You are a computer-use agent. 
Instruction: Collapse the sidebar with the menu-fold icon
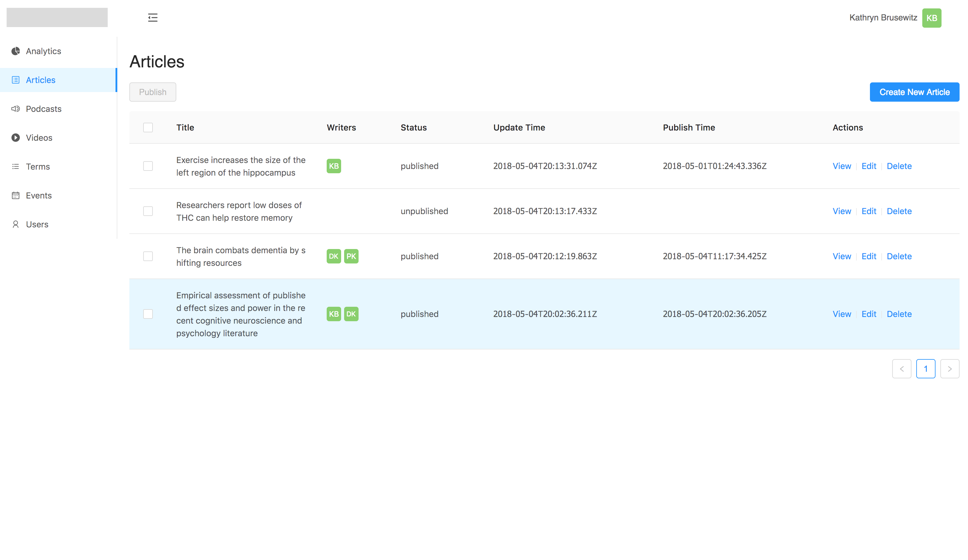pyautogui.click(x=153, y=18)
